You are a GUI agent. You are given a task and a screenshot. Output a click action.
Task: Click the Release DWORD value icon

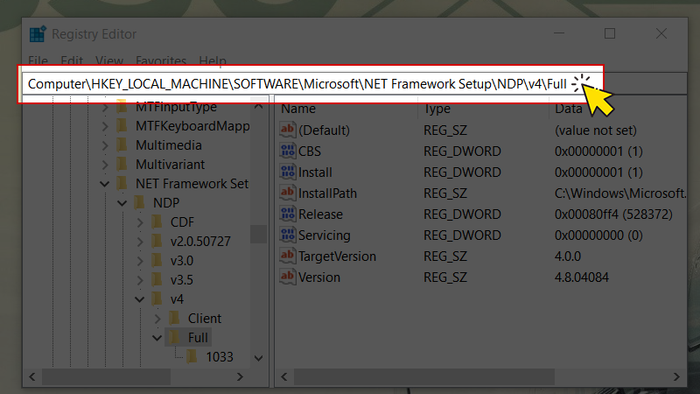click(x=288, y=214)
